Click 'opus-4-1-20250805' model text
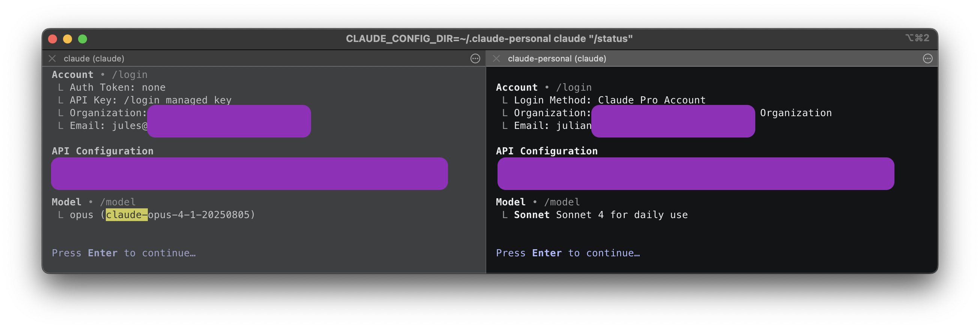980x329 pixels. coord(198,215)
